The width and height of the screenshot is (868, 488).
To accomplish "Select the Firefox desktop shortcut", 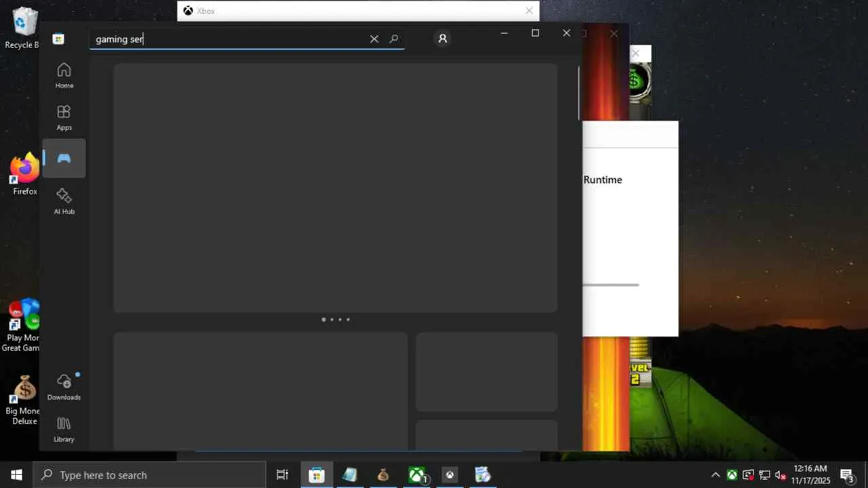I will point(24,175).
